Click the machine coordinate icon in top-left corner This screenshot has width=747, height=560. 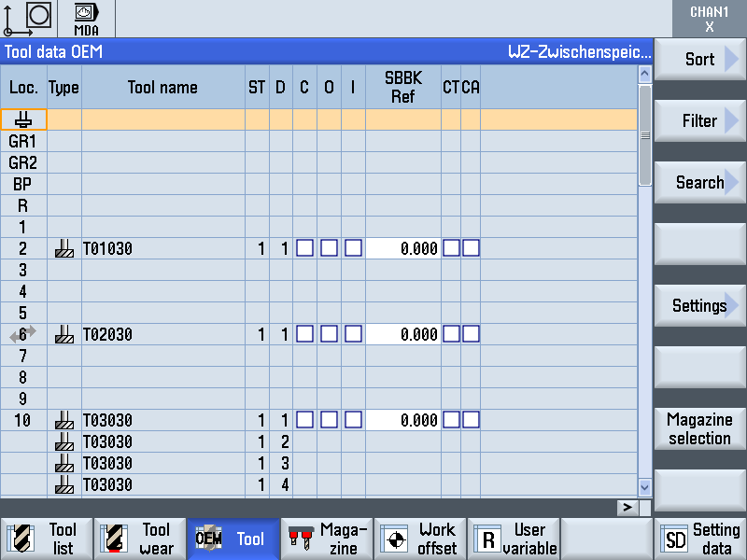click(28, 18)
